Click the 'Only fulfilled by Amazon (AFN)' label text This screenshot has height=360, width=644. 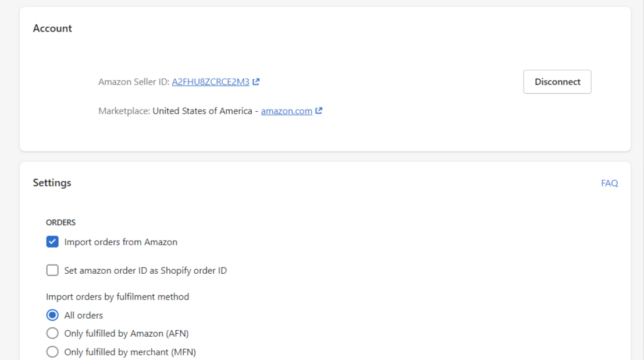point(126,333)
